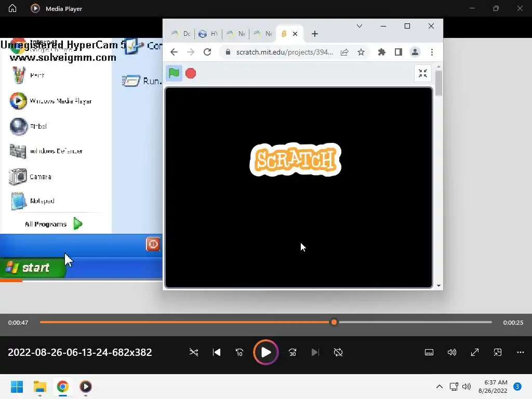Click the Chrome page scrollbar thumb

(438, 83)
